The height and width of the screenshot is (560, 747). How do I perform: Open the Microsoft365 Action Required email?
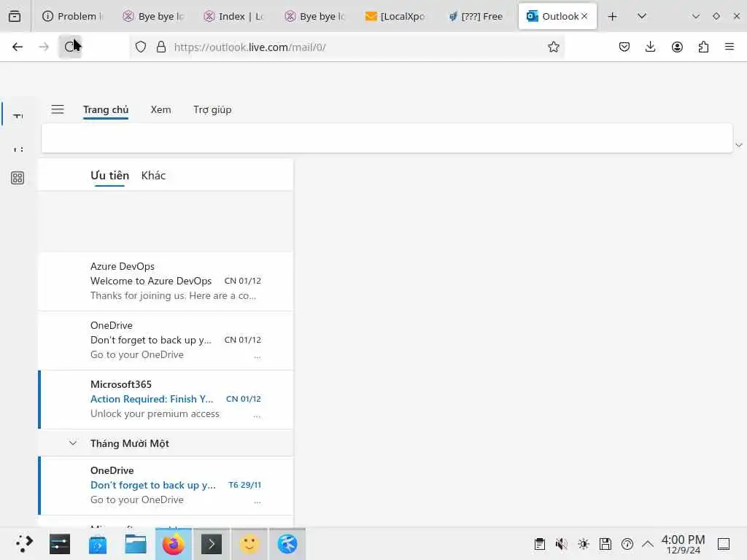click(166, 399)
